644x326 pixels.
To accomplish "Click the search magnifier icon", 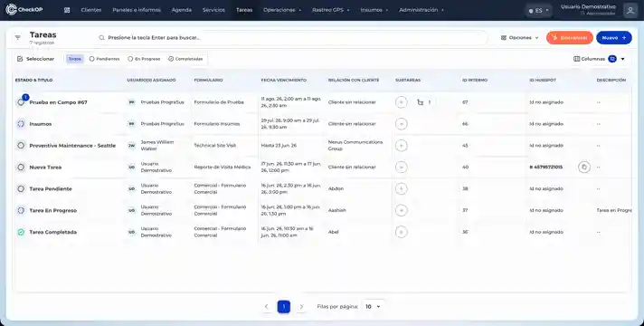I will (x=101, y=38).
